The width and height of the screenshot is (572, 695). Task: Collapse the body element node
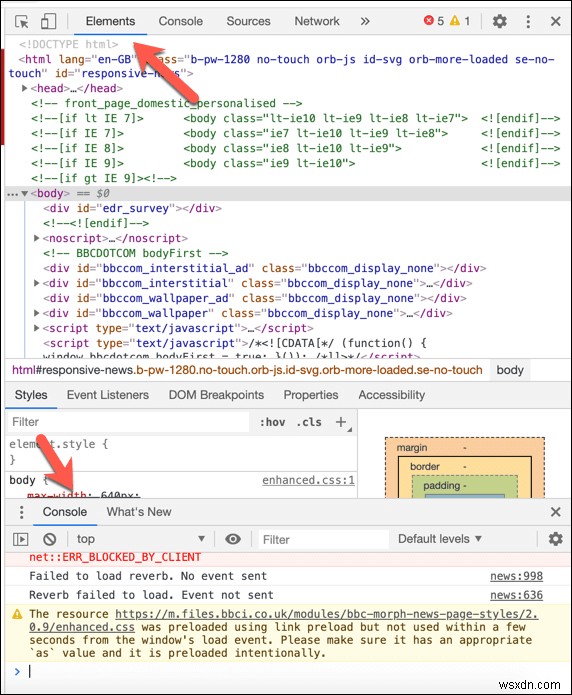click(x=25, y=193)
